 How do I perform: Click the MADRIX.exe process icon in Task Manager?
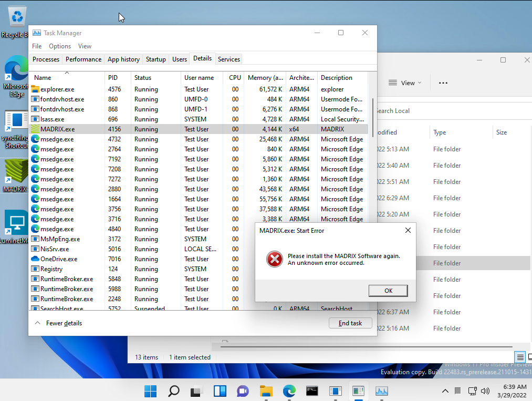pos(35,129)
